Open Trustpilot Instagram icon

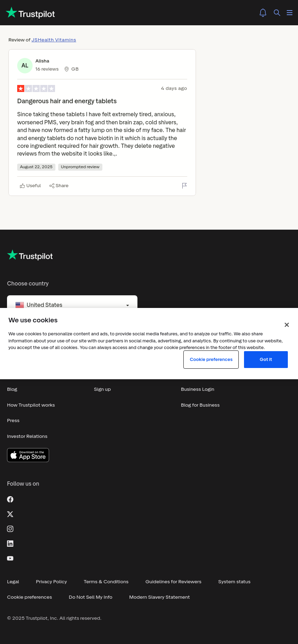point(10,529)
